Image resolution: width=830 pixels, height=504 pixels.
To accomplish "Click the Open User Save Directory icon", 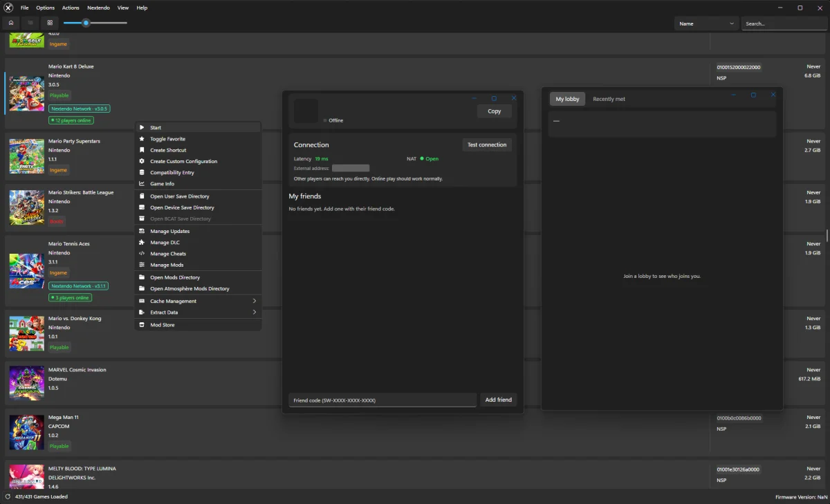I will 142,196.
